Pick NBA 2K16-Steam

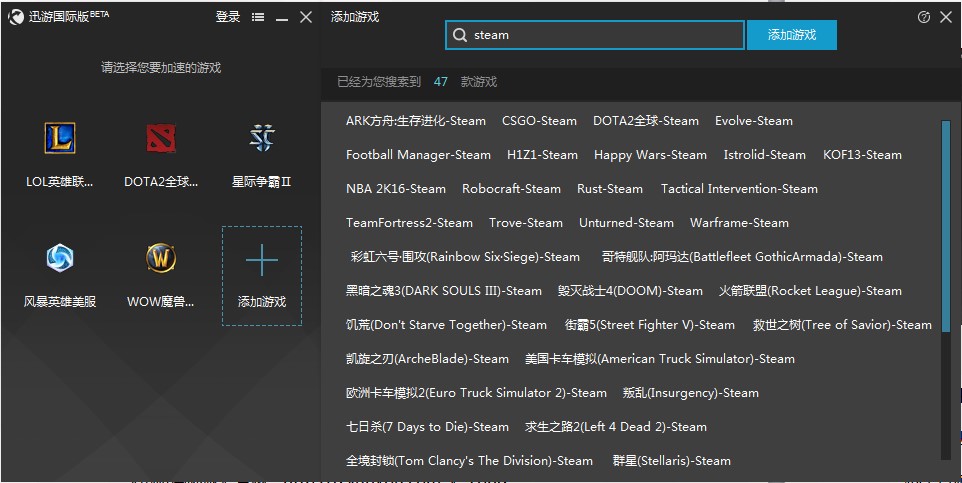(396, 189)
